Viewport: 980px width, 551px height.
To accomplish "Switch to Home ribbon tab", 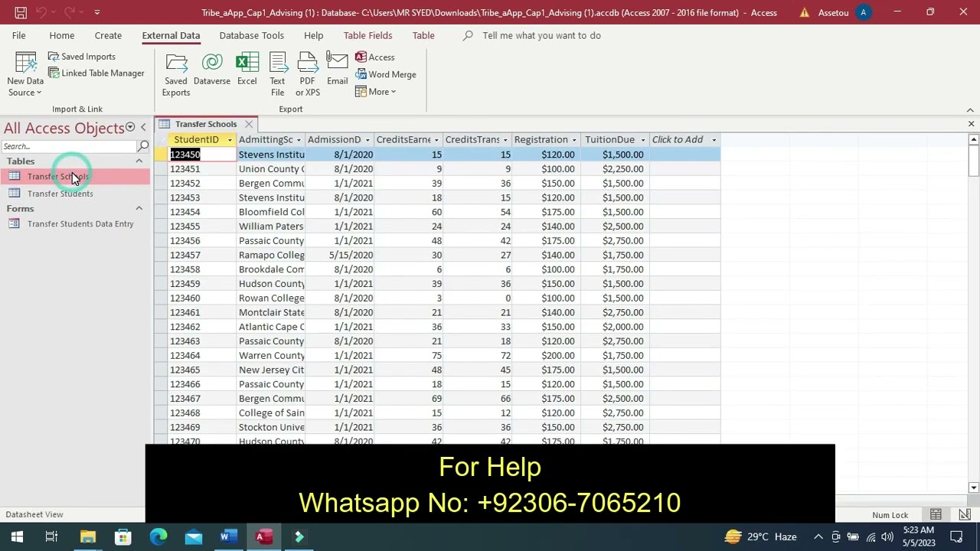I will (62, 35).
